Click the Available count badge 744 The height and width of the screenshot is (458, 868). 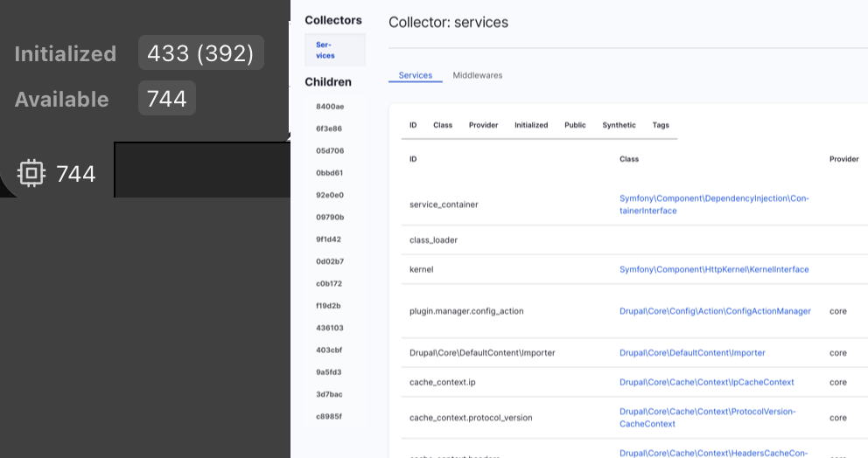[166, 99]
